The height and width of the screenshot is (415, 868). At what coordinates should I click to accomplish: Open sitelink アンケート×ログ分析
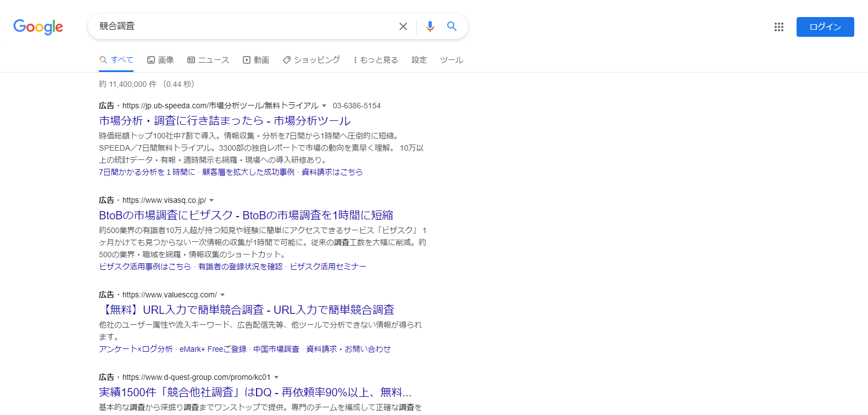(x=136, y=349)
